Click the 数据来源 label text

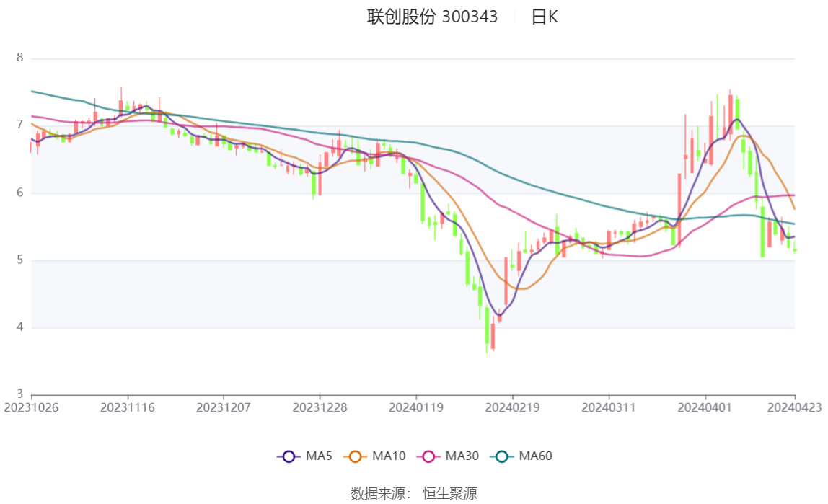click(380, 493)
